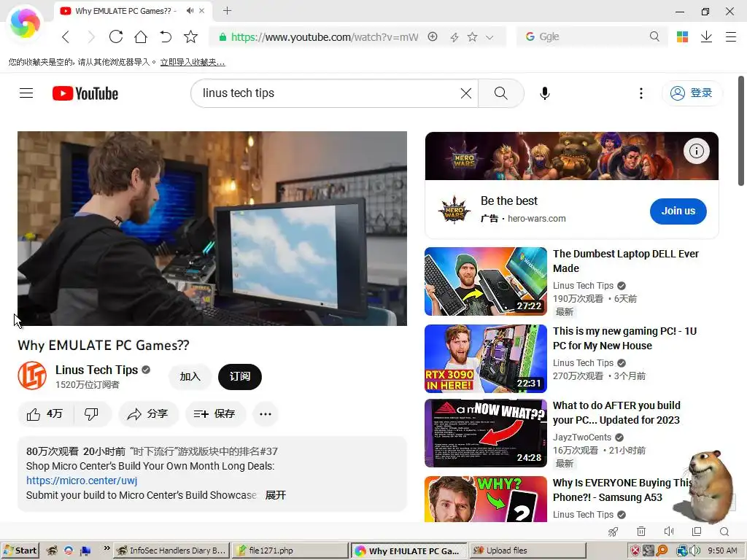The width and height of the screenshot is (747, 560).
Task: Open the browser downloads icon
Action: pyautogui.click(x=706, y=36)
